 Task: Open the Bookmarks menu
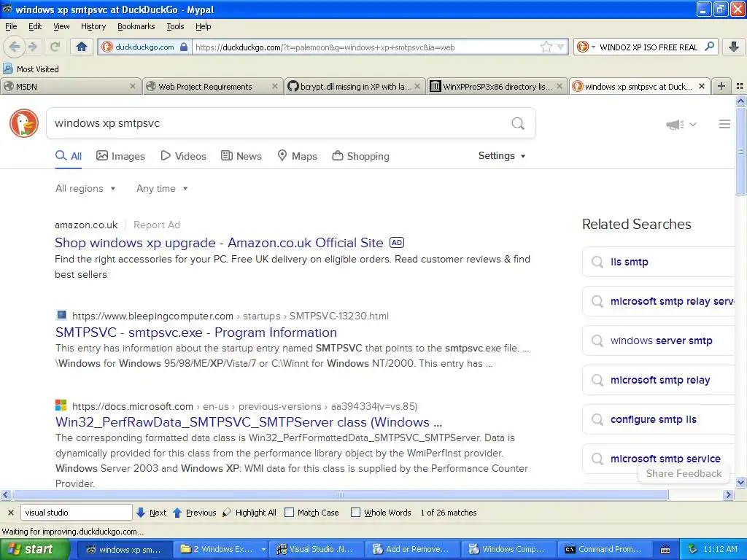point(136,26)
